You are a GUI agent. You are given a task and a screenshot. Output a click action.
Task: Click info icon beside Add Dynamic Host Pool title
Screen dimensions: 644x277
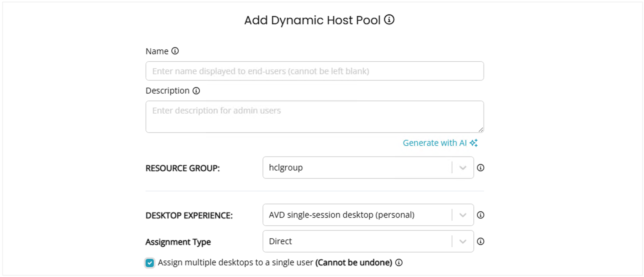(x=389, y=20)
